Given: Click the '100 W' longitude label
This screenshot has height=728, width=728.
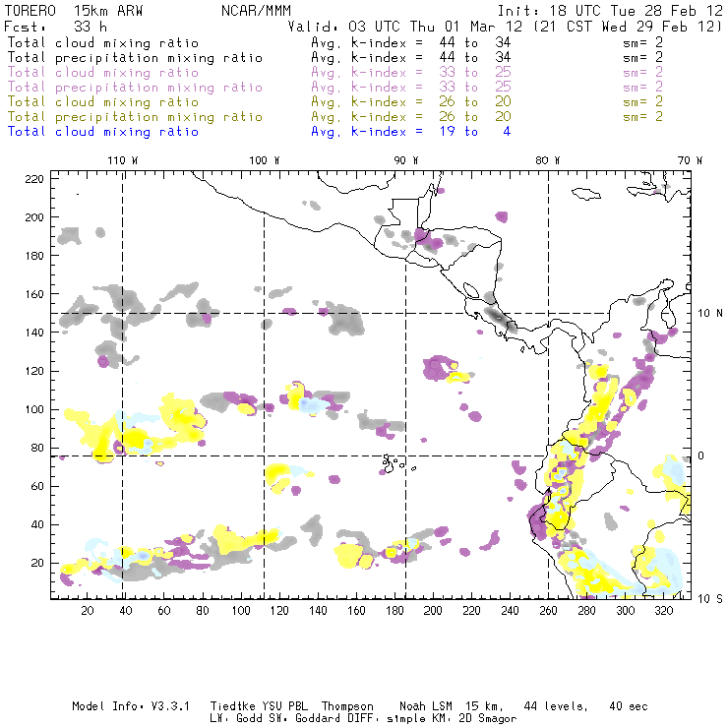Looking at the screenshot, I should tap(265, 160).
